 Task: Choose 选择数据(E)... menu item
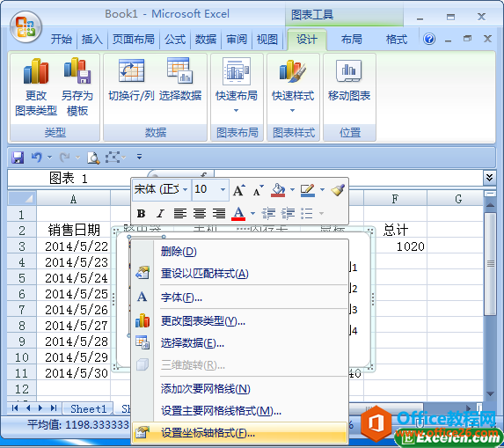tap(240, 343)
